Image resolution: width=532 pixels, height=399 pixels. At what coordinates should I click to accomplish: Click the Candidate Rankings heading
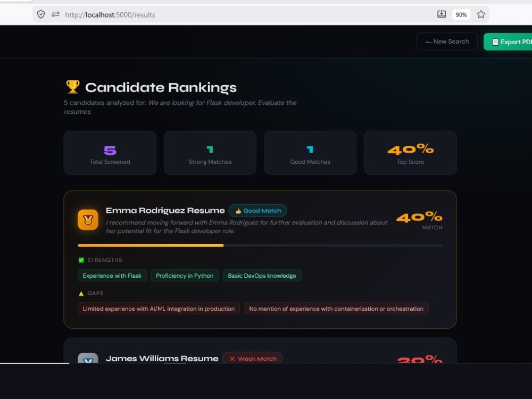tap(161, 88)
